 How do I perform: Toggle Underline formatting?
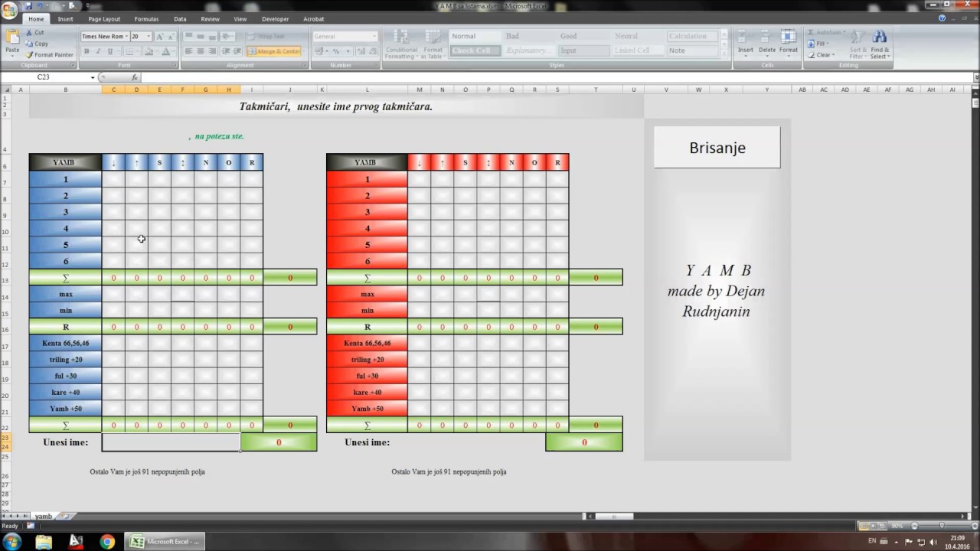[x=110, y=51]
